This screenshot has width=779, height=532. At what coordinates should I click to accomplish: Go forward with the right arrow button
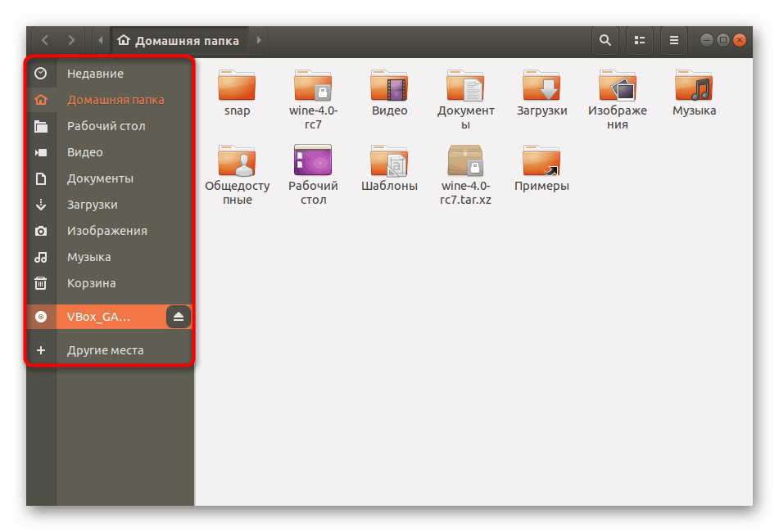click(71, 40)
